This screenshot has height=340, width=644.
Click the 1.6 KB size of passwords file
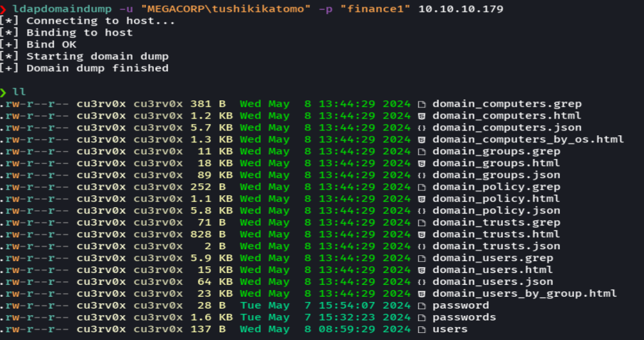tap(211, 318)
